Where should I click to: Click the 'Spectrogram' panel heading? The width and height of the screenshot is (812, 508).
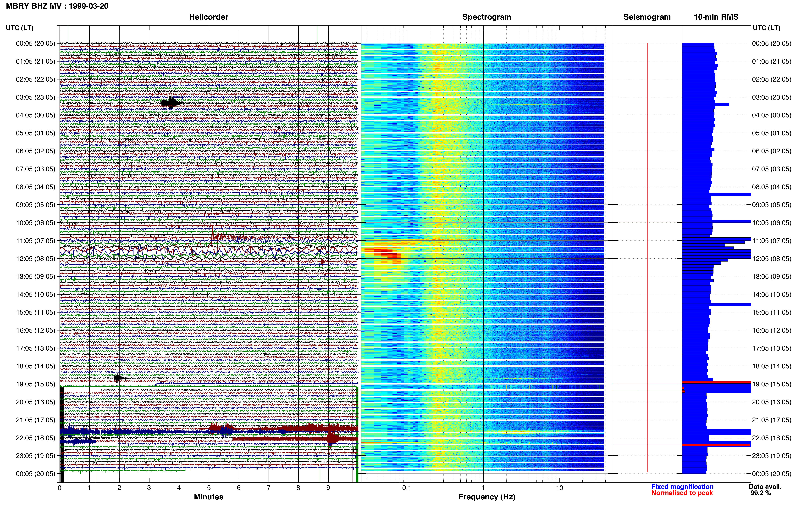[x=487, y=17]
